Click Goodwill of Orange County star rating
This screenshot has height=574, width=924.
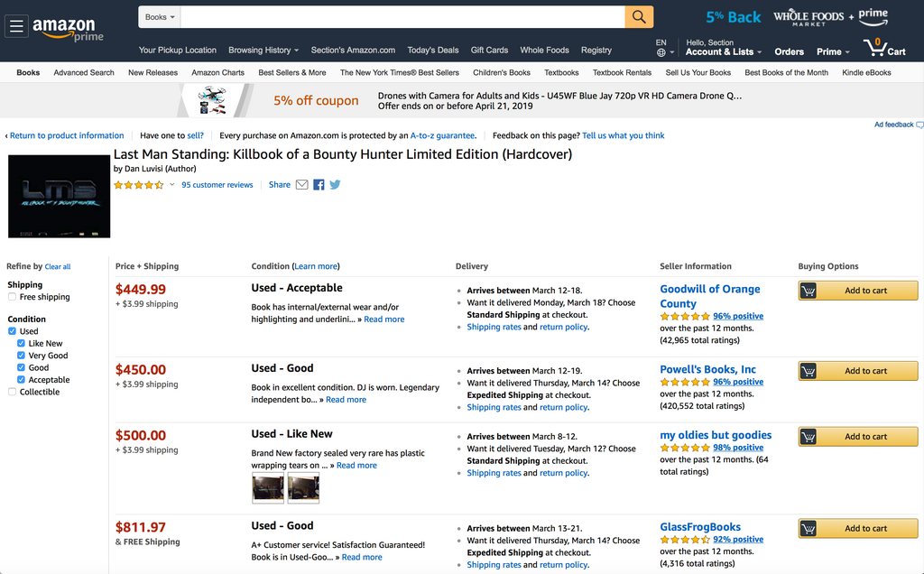[685, 317]
